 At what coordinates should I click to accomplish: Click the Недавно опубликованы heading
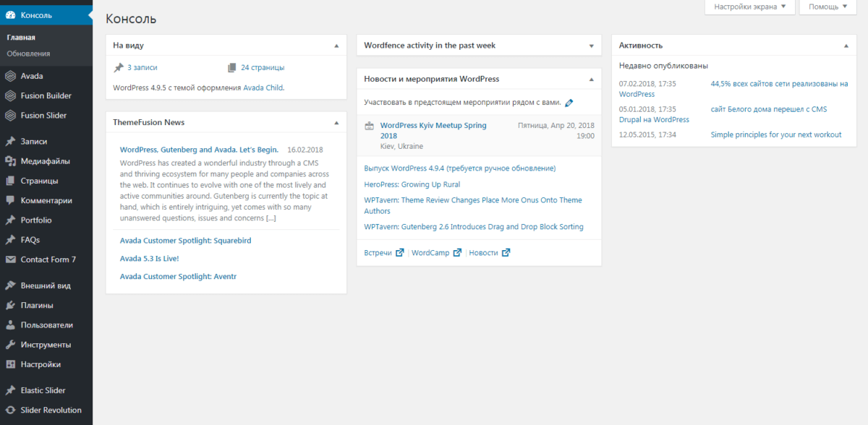coord(663,66)
